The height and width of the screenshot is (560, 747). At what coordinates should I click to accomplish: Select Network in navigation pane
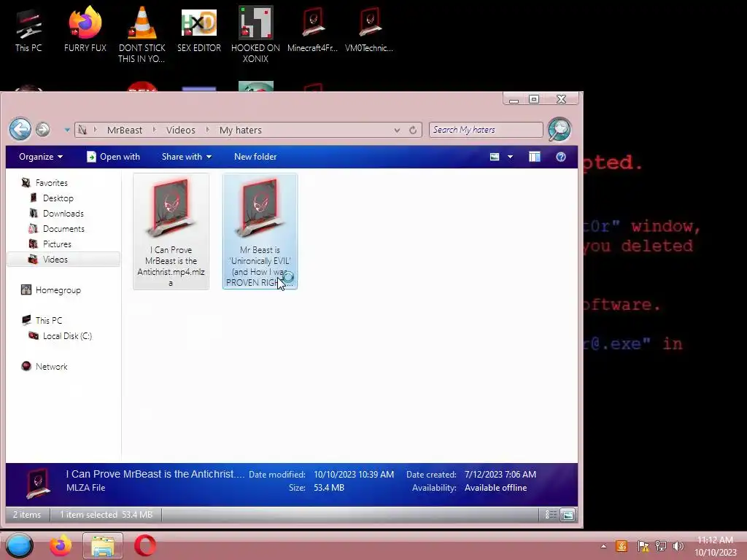(44, 366)
